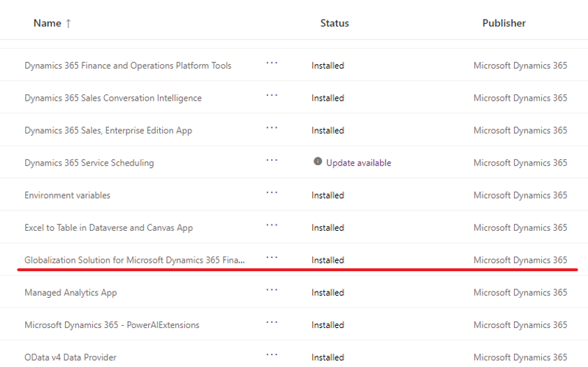Select Dynamics 365 Sales Conversation Intelligence

pyautogui.click(x=113, y=98)
